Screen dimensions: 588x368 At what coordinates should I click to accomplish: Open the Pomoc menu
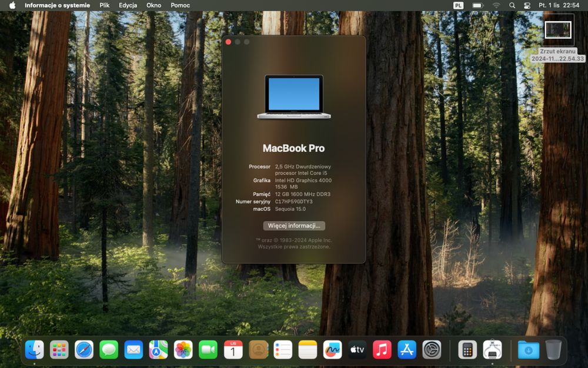coord(181,5)
